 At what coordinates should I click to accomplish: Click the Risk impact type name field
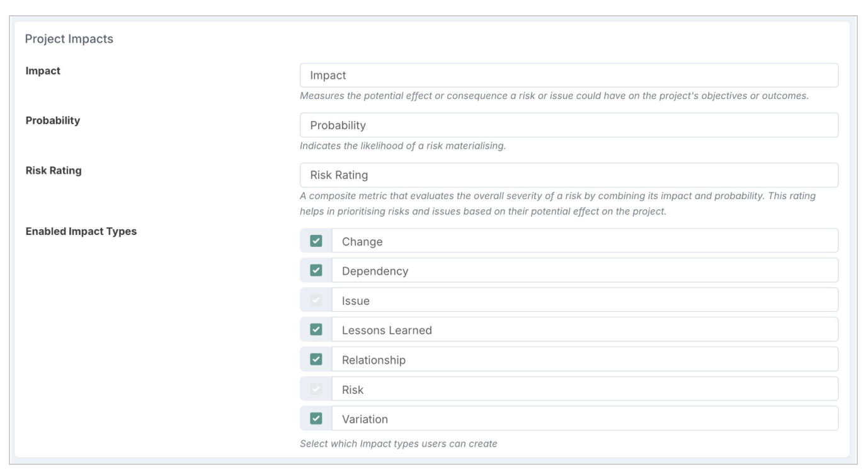click(585, 389)
